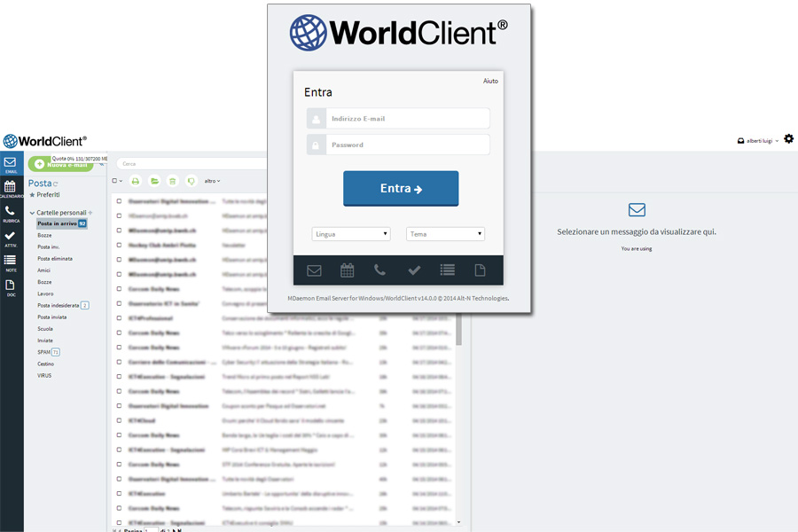
Task: Switch to the EMAIL sidebar section
Action: pyautogui.click(x=11, y=164)
